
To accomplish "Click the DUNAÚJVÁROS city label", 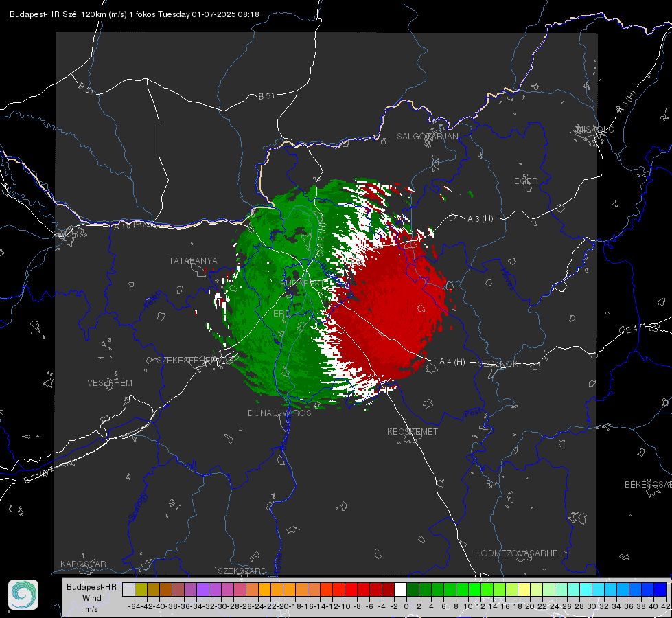I will coord(279,413).
